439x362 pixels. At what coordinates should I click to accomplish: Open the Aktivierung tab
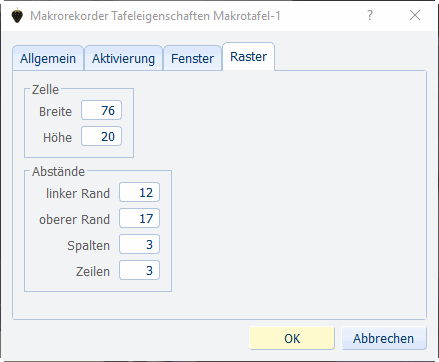pos(123,58)
